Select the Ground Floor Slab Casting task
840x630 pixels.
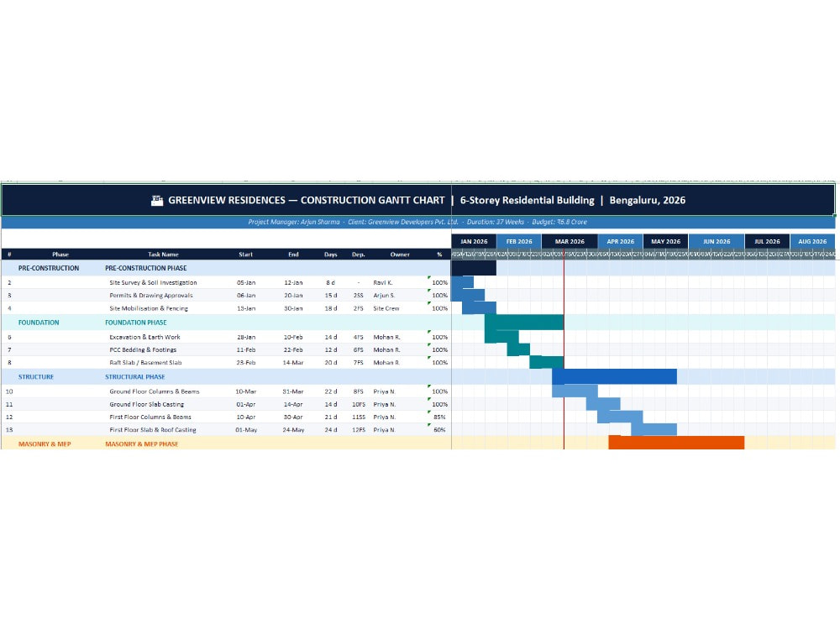click(x=146, y=405)
